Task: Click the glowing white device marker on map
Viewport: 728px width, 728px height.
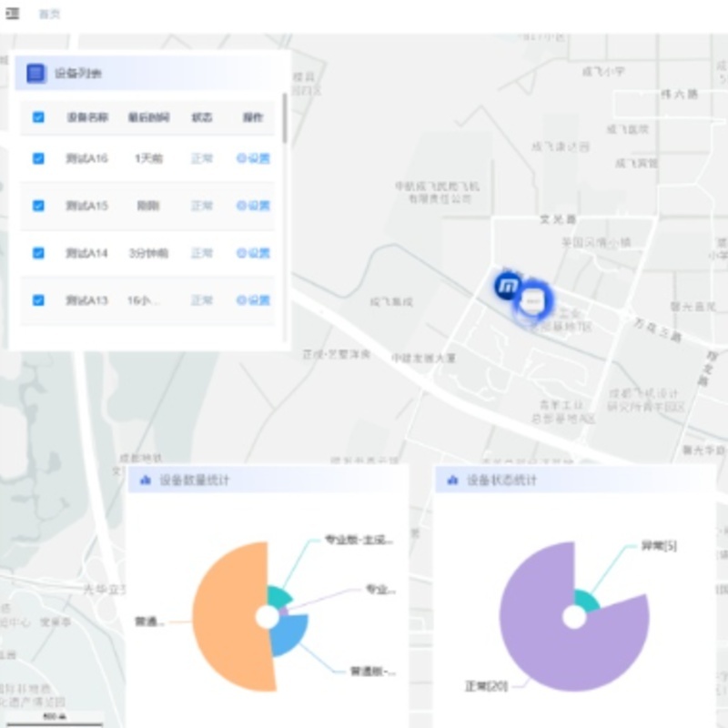Action: pos(533,301)
